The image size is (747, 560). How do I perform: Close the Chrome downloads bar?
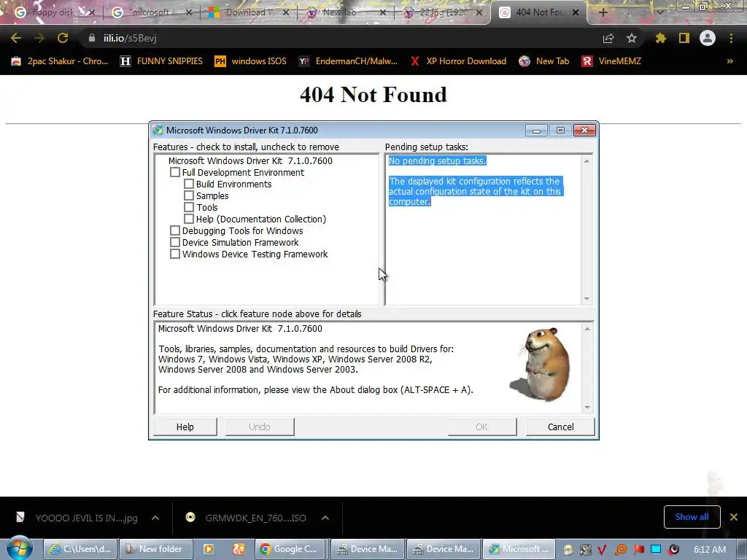[734, 517]
